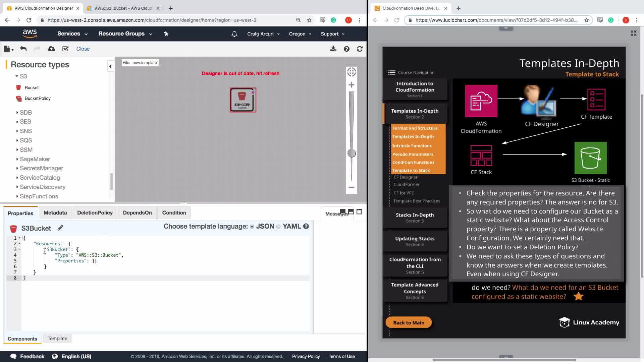Click the Close link in toolbar
The height and width of the screenshot is (362, 644).
83,49
